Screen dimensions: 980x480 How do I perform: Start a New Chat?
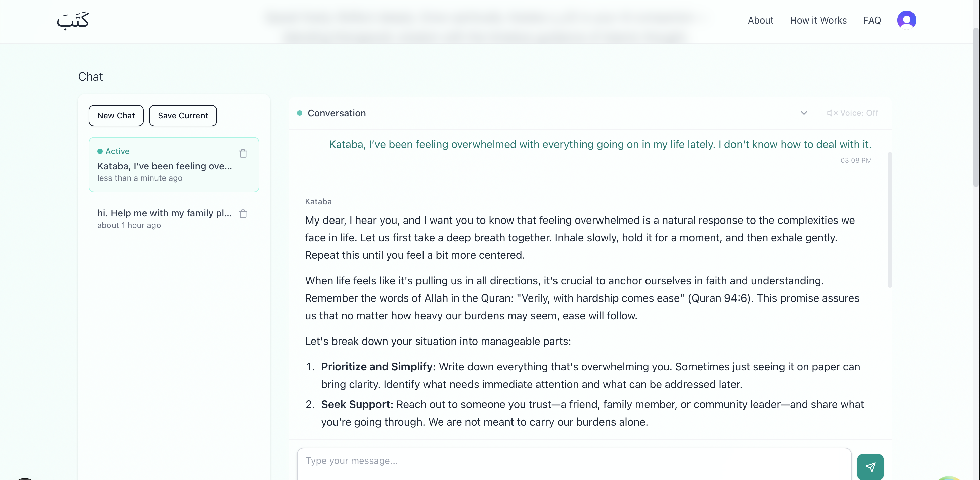tap(116, 116)
